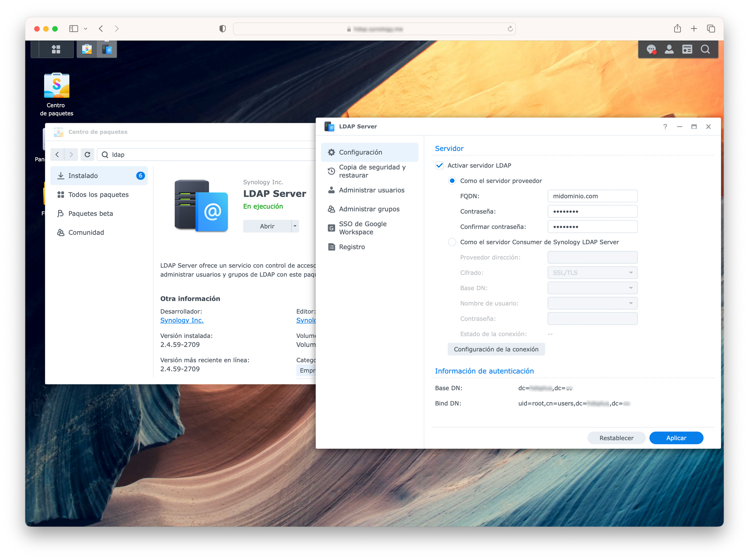The height and width of the screenshot is (560, 749).
Task: Select Instalado in Package Center
Action: [x=99, y=176]
